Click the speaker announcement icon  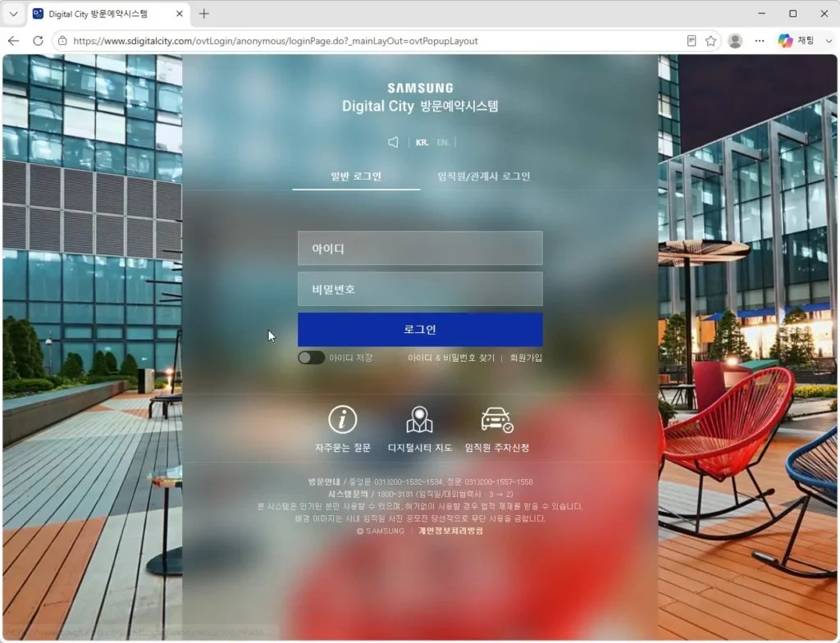pyautogui.click(x=393, y=142)
